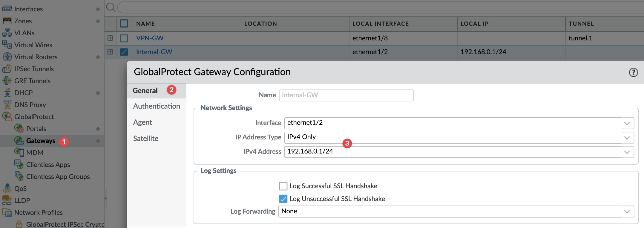Screen dimensions: 644x228
Task: Click the Name field showing Internal-GW
Action: (x=346, y=95)
